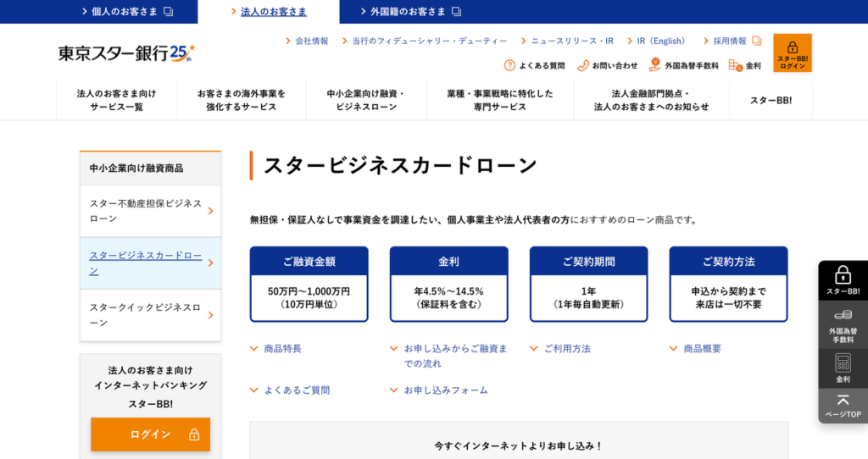Click the floating スターBB! lock icon
This screenshot has height=459, width=868.
(843, 274)
